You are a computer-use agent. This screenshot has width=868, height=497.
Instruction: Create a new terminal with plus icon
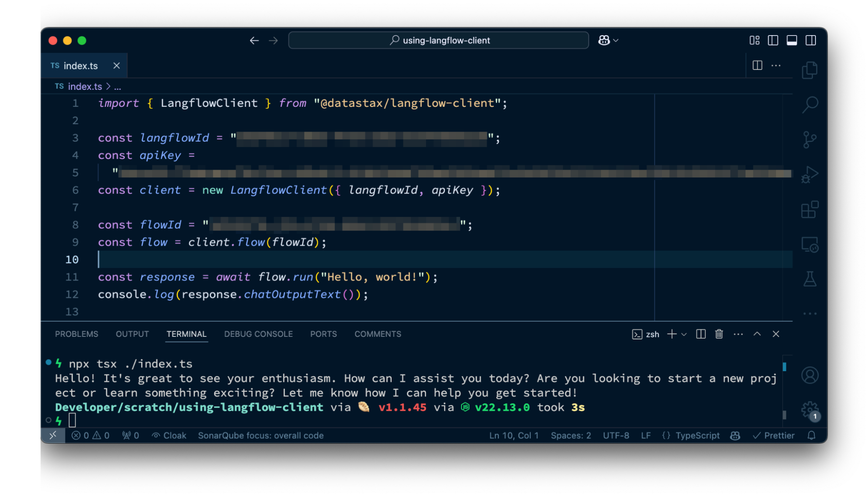tap(672, 334)
